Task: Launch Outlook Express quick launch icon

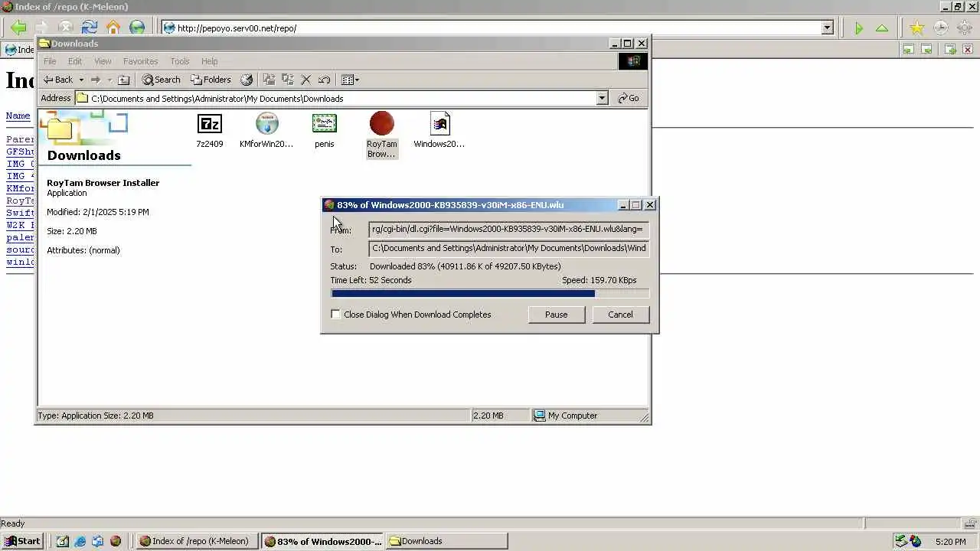Action: click(97, 541)
